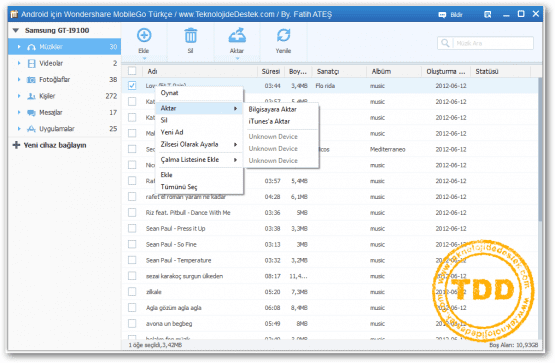Click the Fotoğraflar picture icon

pos(32,80)
